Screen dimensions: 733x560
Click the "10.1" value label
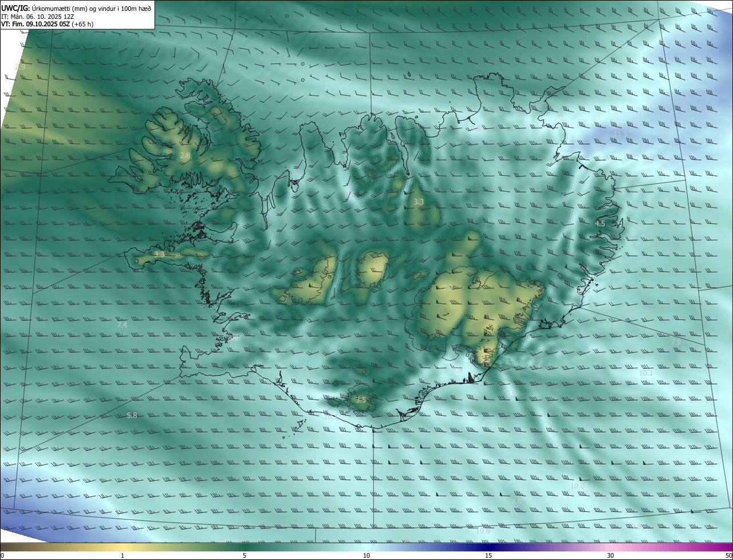click(x=646, y=373)
